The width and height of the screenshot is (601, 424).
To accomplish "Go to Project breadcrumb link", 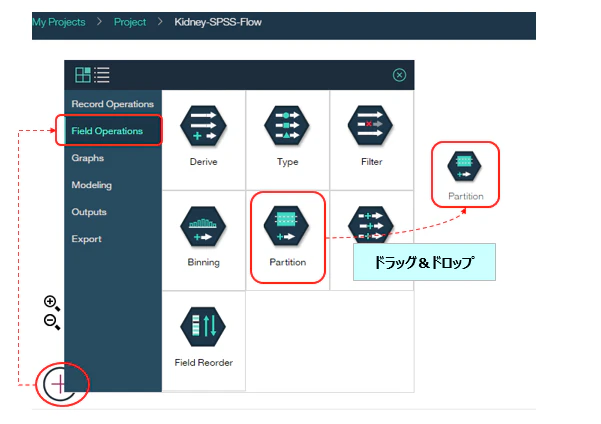I will tap(130, 22).
